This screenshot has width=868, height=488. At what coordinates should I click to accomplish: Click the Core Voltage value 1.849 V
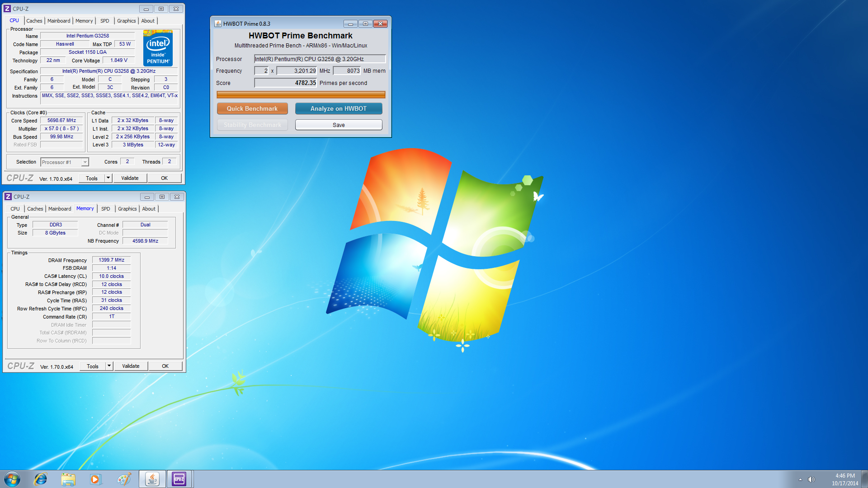(x=119, y=60)
